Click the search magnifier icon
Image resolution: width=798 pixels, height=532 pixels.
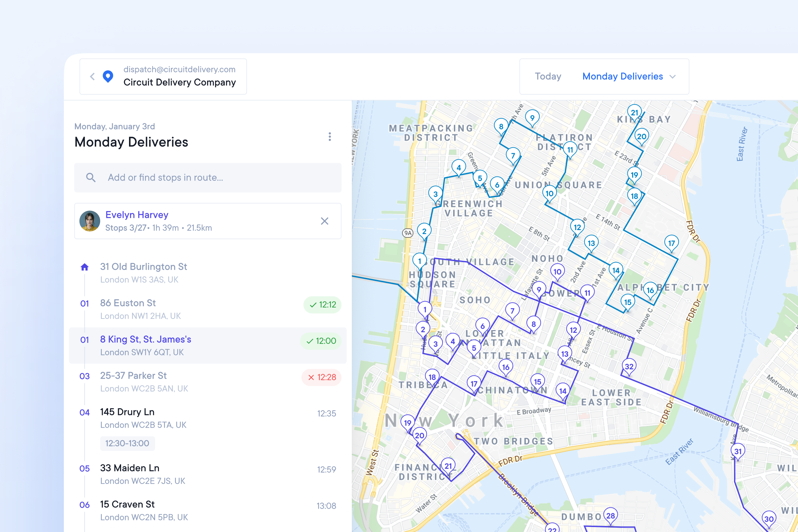(x=90, y=178)
